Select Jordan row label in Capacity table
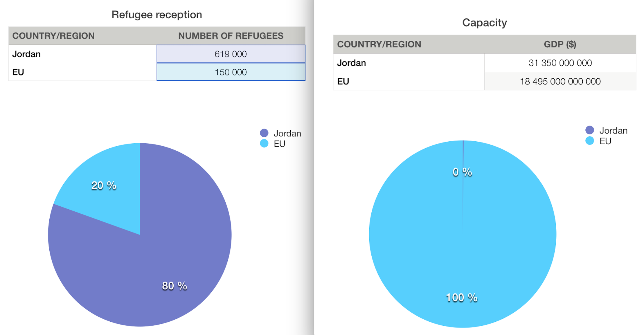This screenshot has width=644, height=335. point(351,63)
